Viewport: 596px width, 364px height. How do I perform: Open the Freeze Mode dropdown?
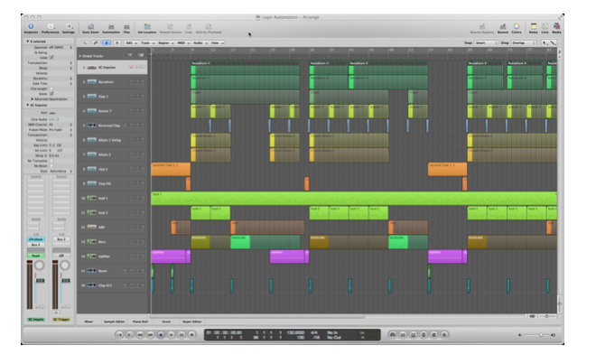tap(61, 130)
